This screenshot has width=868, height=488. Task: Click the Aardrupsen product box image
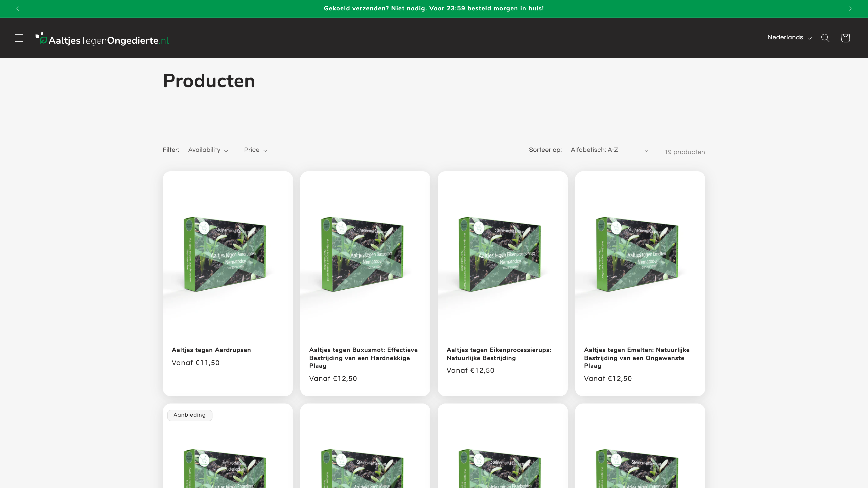(x=225, y=254)
